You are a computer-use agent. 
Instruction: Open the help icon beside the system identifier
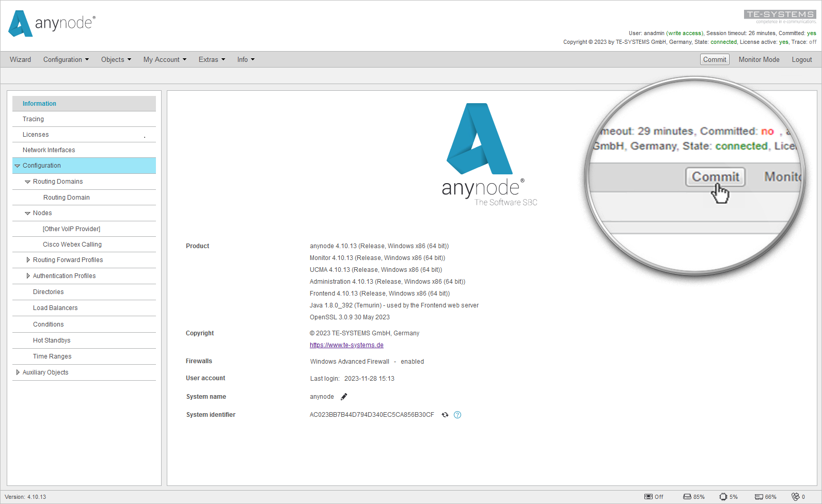tap(457, 415)
